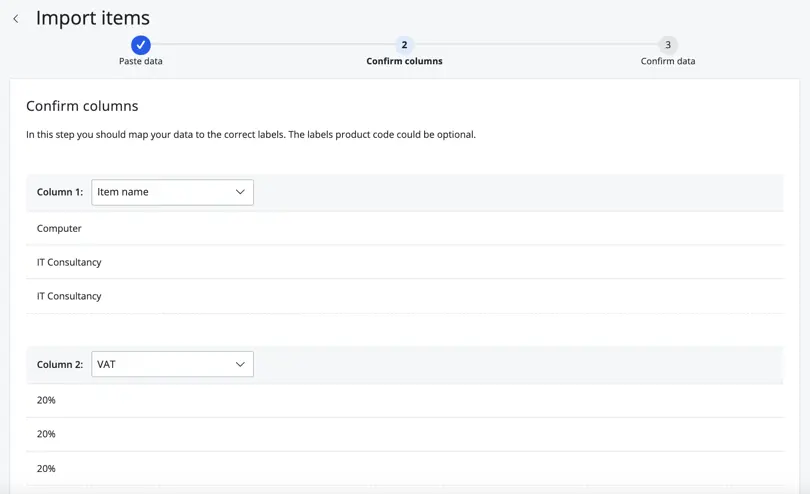Select step 3 circle in progress bar
Image resolution: width=810 pixels, height=494 pixels.
pos(668,45)
